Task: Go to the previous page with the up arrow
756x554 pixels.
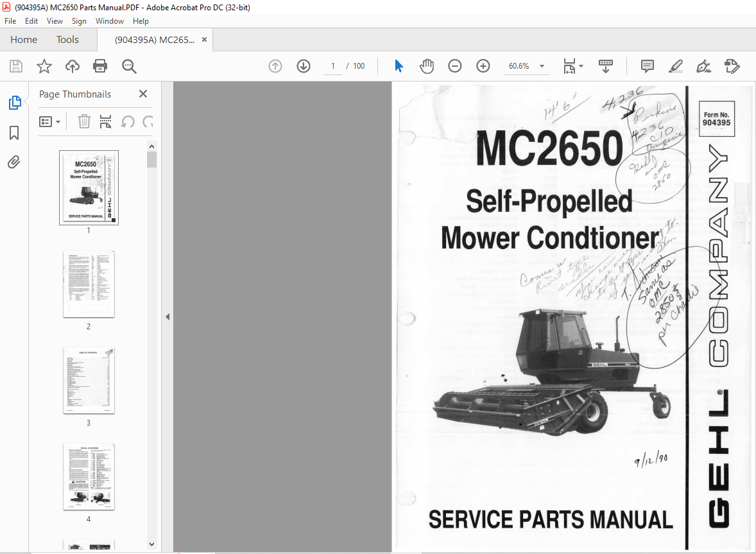Action: [275, 66]
